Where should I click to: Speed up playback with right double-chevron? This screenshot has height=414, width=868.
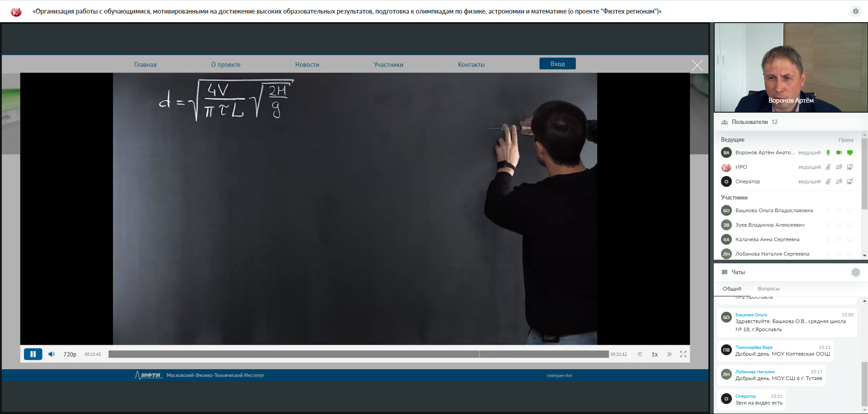click(x=669, y=354)
